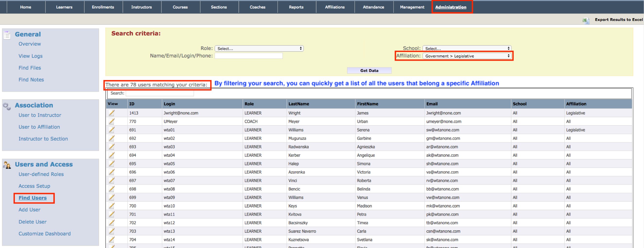Expand the School dropdown
This screenshot has height=248, width=644.
pos(466,49)
